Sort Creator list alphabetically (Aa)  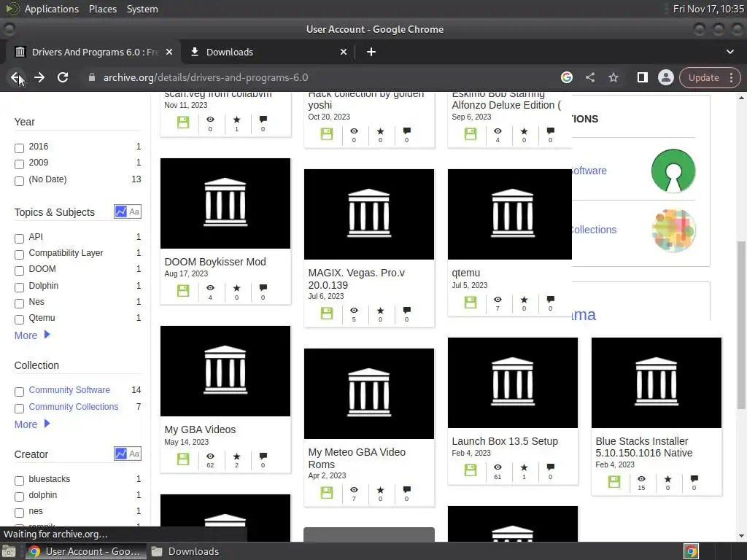click(x=134, y=454)
